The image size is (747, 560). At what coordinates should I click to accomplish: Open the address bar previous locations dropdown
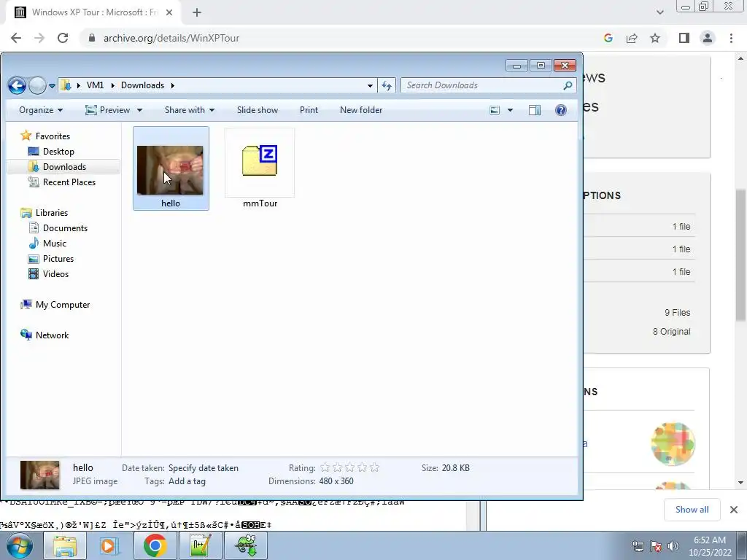click(370, 86)
